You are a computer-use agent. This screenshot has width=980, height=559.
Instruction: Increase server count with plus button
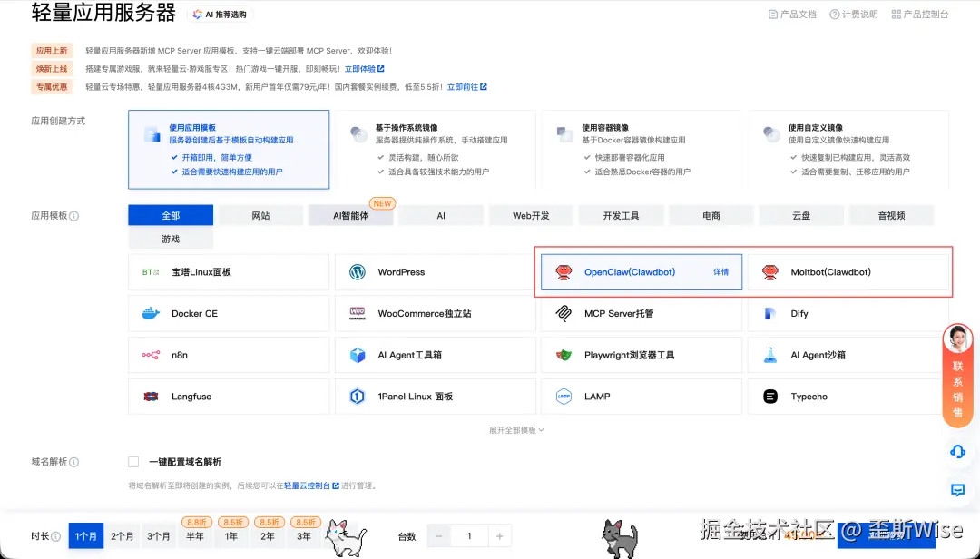[x=499, y=536]
